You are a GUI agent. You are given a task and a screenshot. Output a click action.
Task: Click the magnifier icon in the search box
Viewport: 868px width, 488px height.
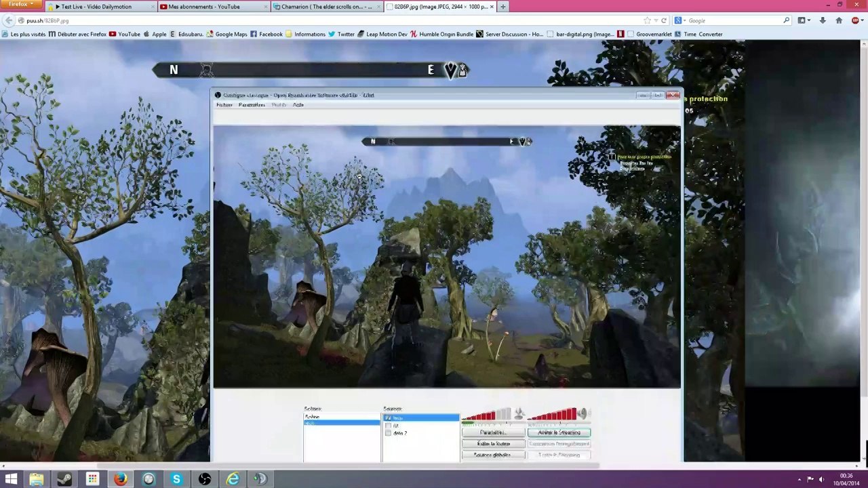pyautogui.click(x=787, y=21)
